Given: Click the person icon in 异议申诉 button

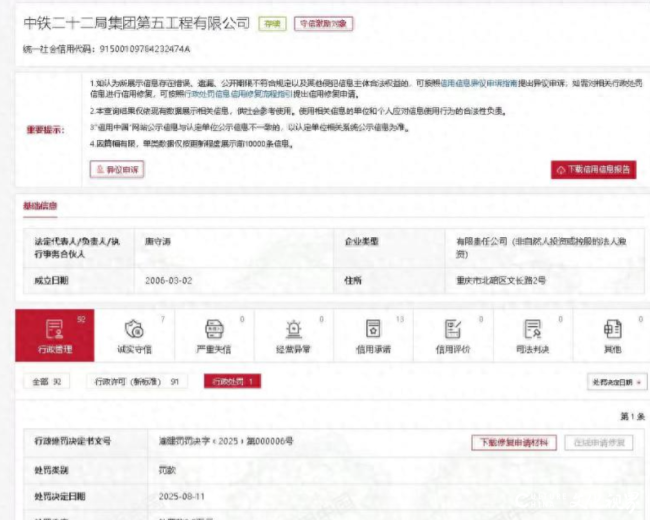Looking at the screenshot, I should 100,169.
